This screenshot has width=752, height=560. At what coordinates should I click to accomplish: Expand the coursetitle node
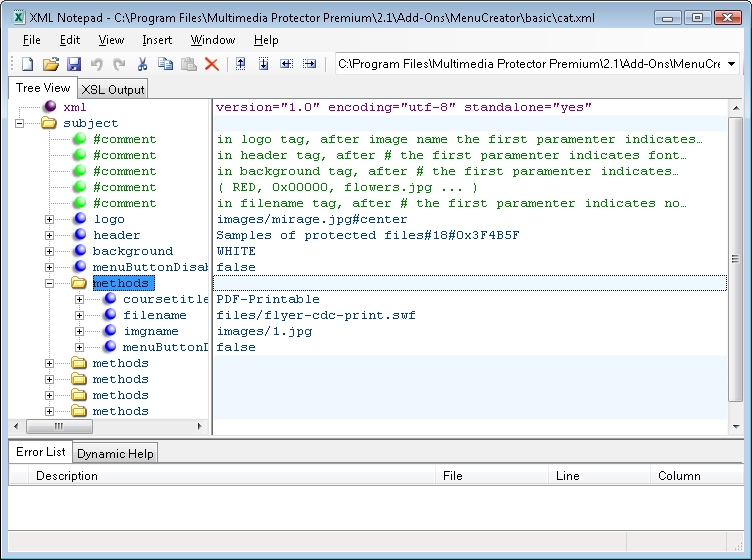pos(79,300)
